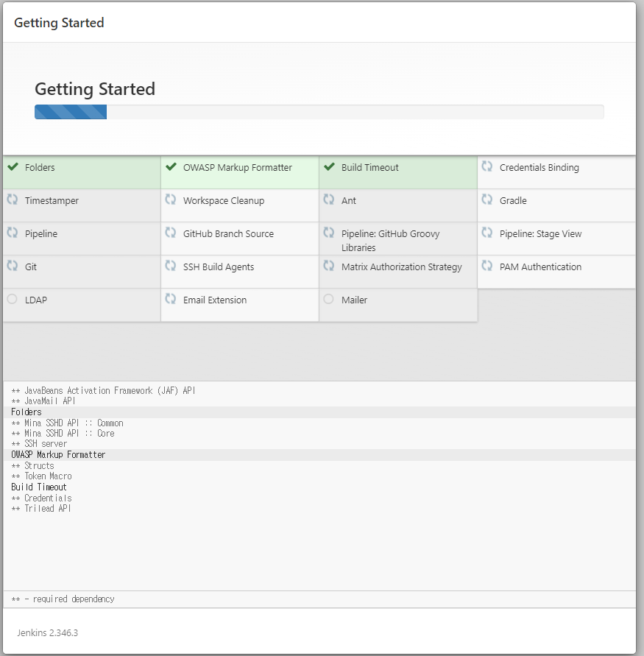This screenshot has height=656, width=644.
Task: Click the Trilead API log line
Action: coord(41,508)
